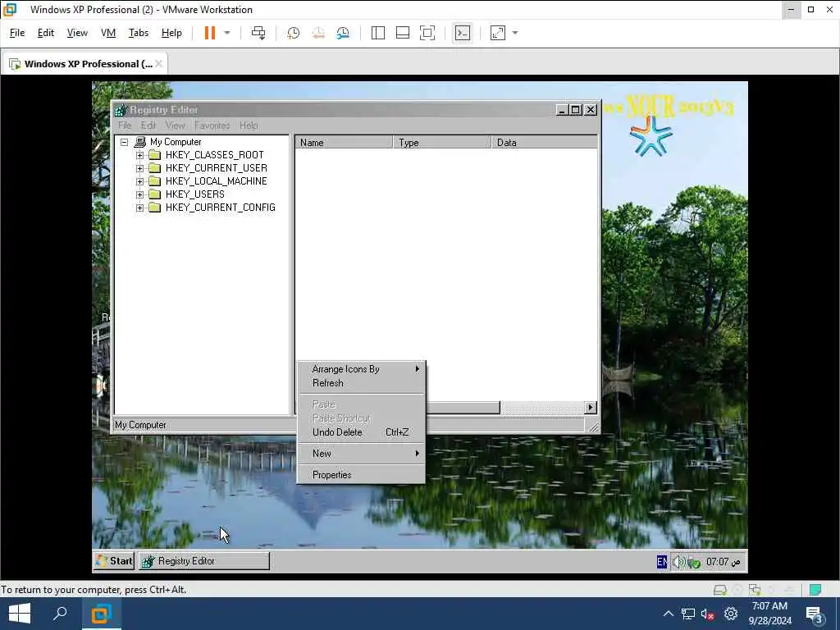
Task: Click the VMware message log icon
Action: 815,590
